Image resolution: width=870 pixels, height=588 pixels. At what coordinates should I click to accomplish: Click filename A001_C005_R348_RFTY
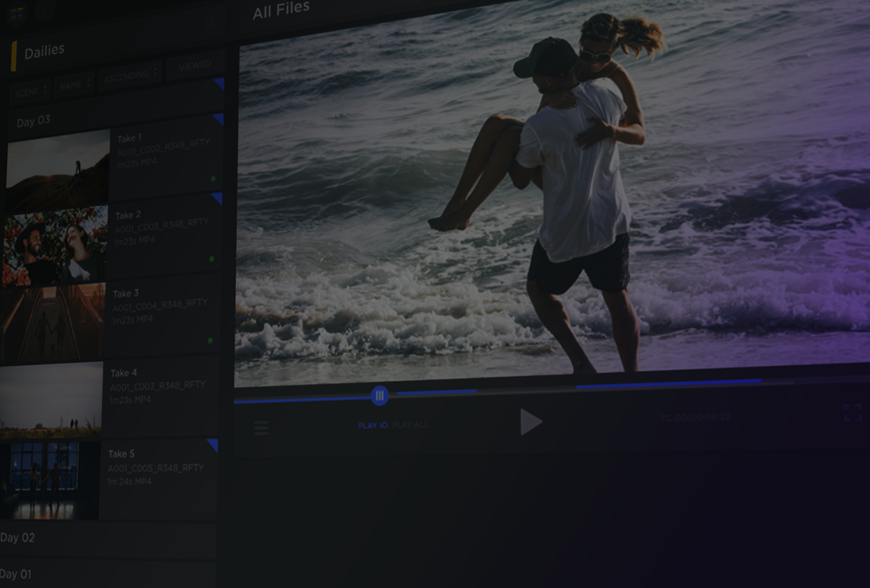(155, 468)
